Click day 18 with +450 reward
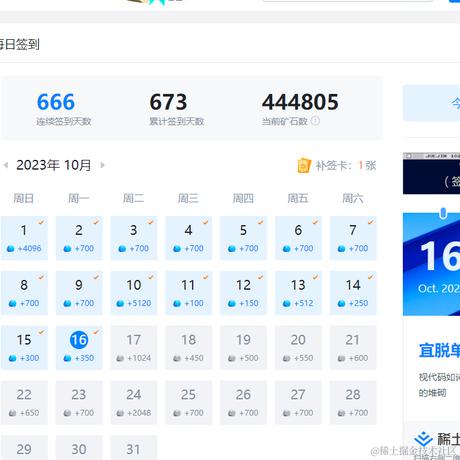 tap(188, 348)
